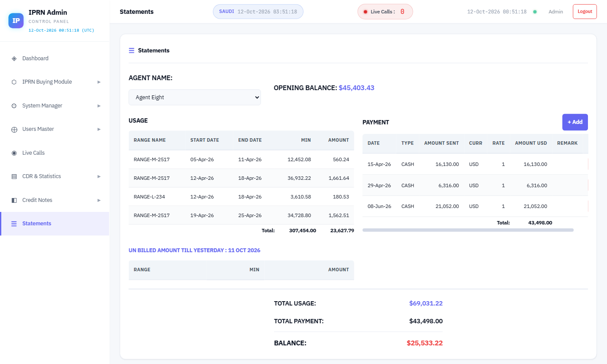Click the opening balance $45,403.43

tap(356, 88)
